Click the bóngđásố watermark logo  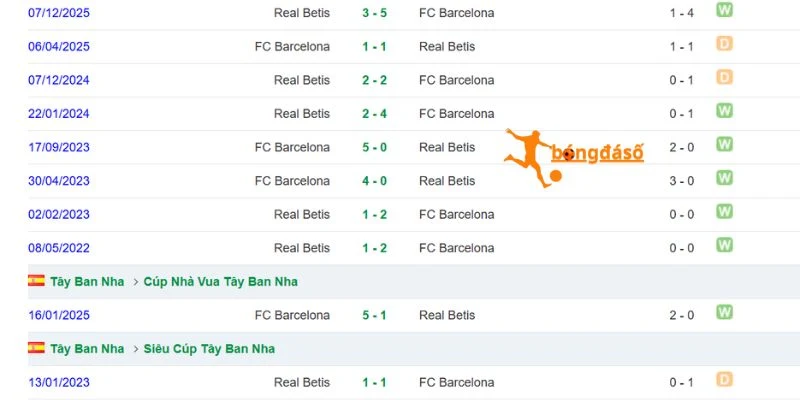coord(574,157)
